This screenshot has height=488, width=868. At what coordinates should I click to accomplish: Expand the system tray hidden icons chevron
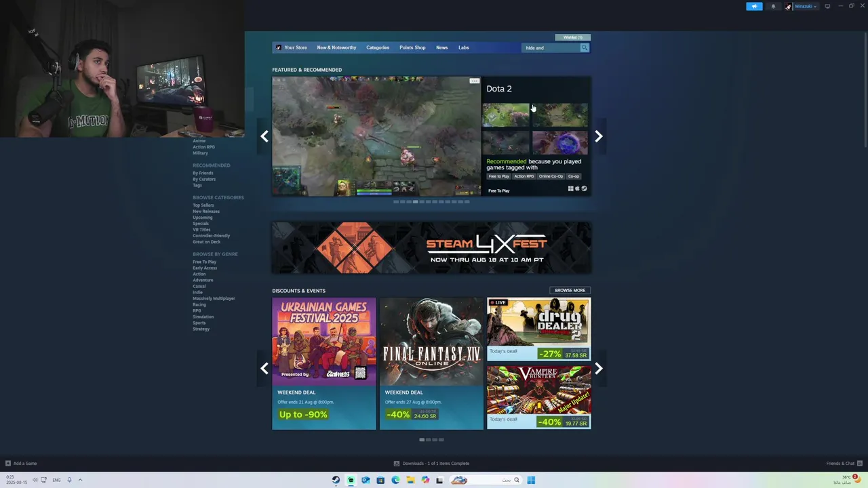click(x=80, y=480)
